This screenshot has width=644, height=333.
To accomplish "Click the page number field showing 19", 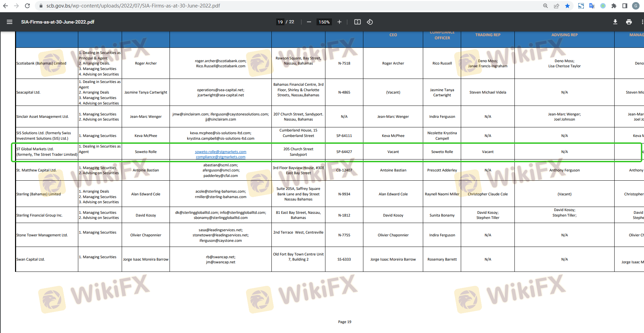I will point(280,22).
